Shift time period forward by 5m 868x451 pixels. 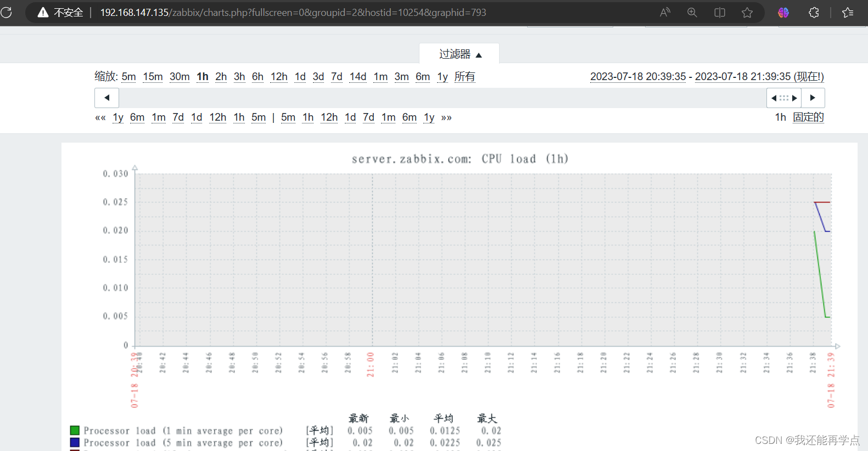[288, 117]
